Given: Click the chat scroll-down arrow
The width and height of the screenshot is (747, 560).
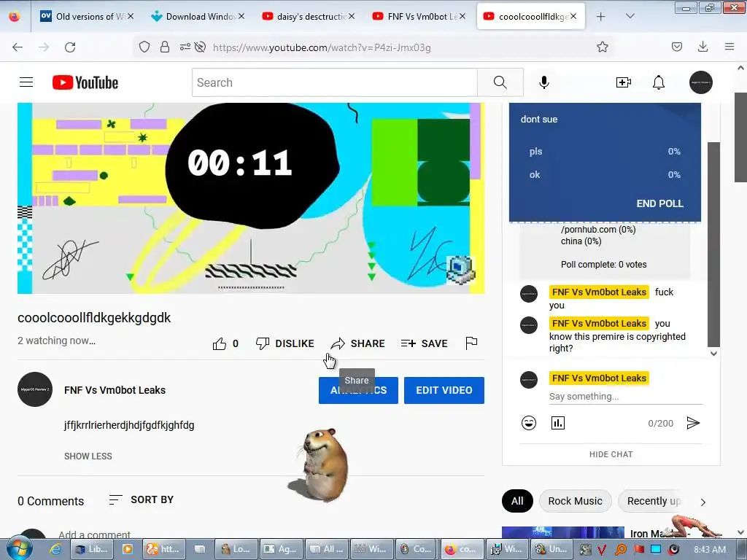Looking at the screenshot, I should (x=713, y=354).
